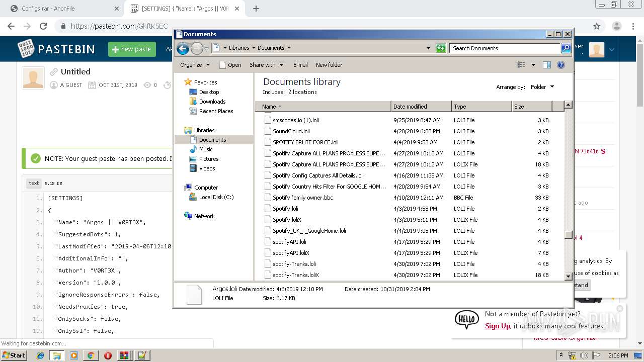Change view with the views icon
Image resolution: width=644 pixels, height=362 pixels.
click(521, 65)
